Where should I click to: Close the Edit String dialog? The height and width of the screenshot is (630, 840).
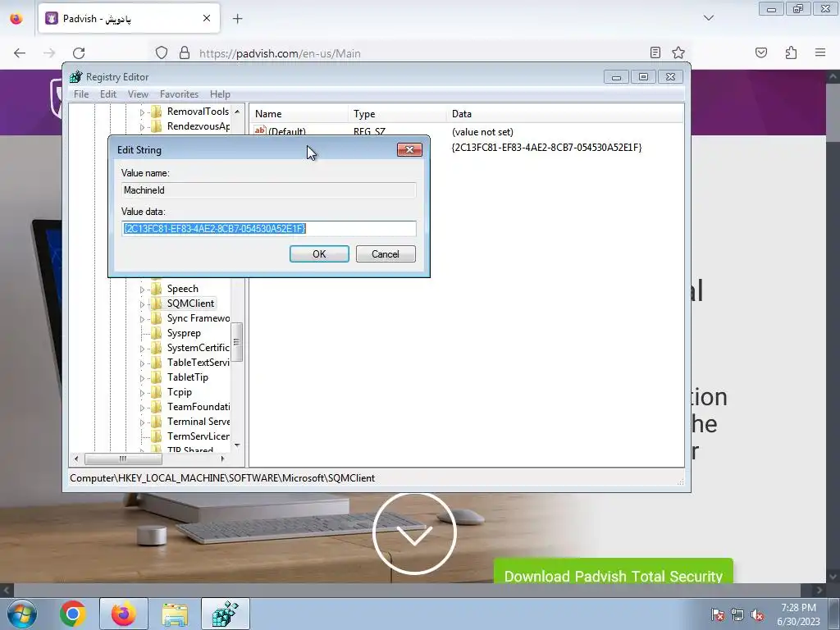click(x=409, y=149)
